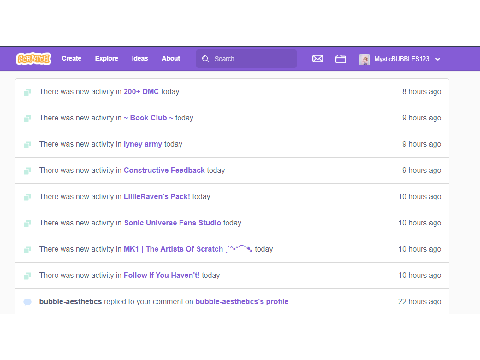The height and width of the screenshot is (360, 480).
Task: Open the Ideas page
Action: click(140, 59)
